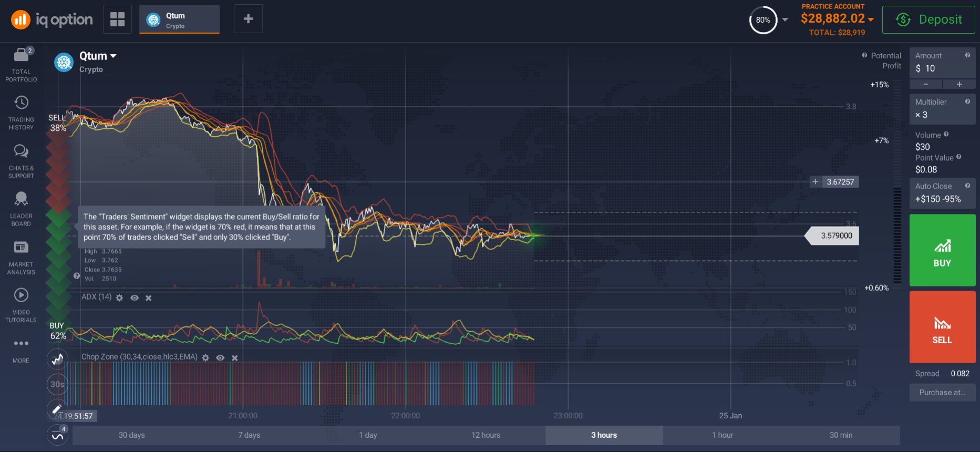Screen dimensions: 980x452
Task: Click the Deposit dollar icon
Action: coord(903,20)
